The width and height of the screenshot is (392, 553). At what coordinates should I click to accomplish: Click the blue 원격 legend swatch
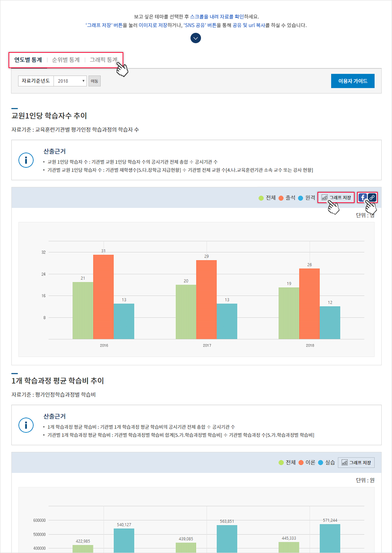click(x=300, y=198)
